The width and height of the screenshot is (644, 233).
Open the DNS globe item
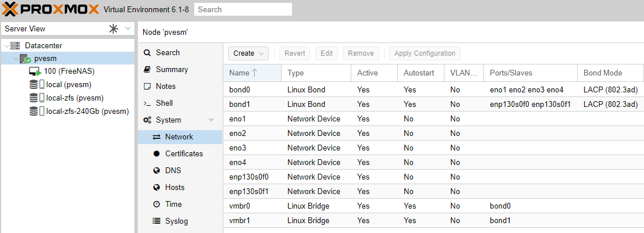tap(168, 170)
